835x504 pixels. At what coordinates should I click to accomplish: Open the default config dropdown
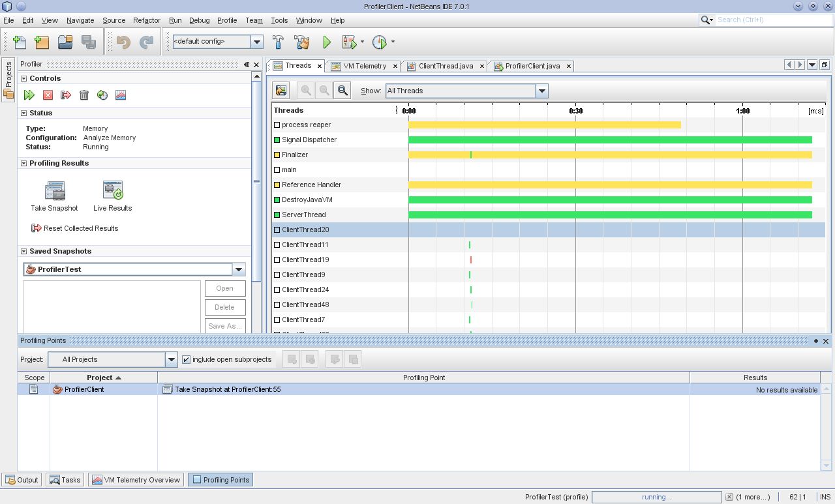click(257, 42)
